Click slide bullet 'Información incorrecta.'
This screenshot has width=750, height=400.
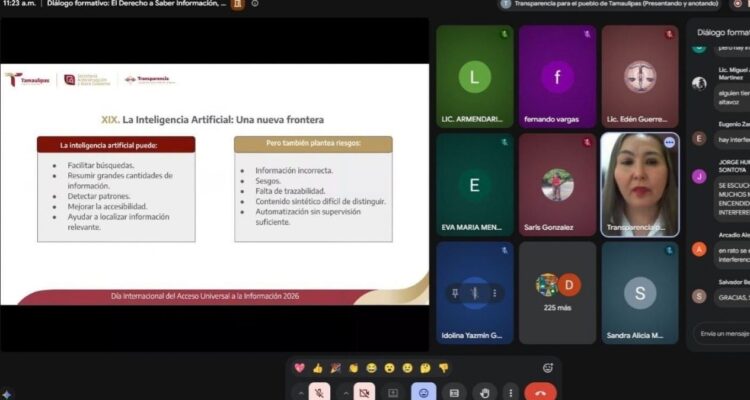(x=294, y=170)
